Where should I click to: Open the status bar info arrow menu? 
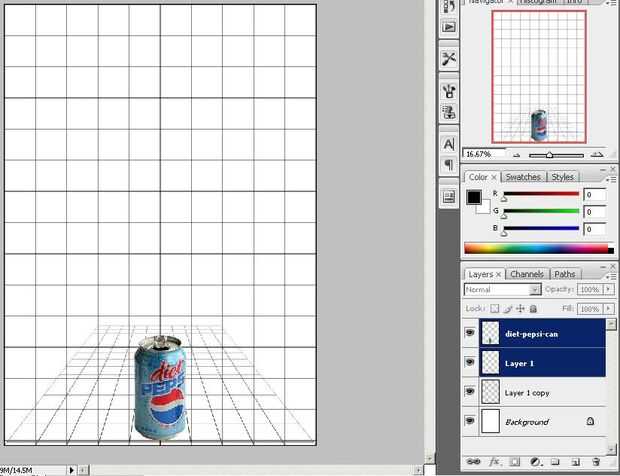tap(71, 470)
